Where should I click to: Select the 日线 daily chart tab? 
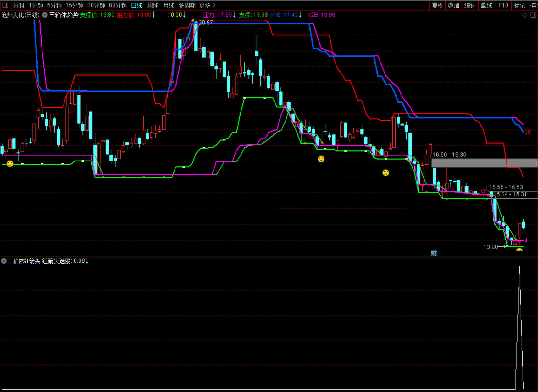(137, 5)
